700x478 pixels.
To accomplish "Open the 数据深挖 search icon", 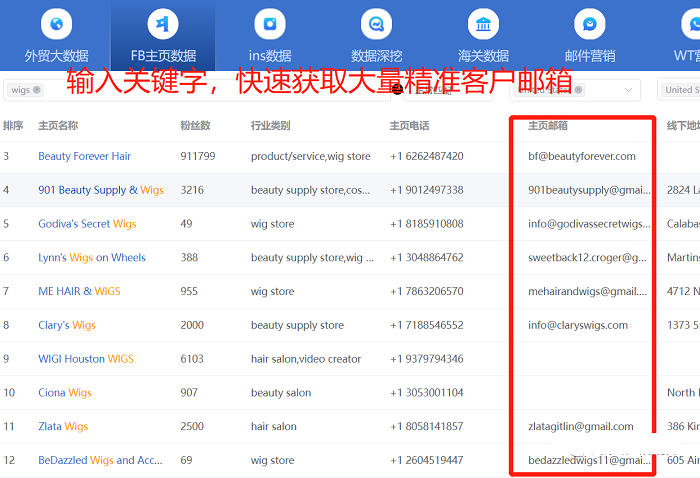I will [x=376, y=24].
